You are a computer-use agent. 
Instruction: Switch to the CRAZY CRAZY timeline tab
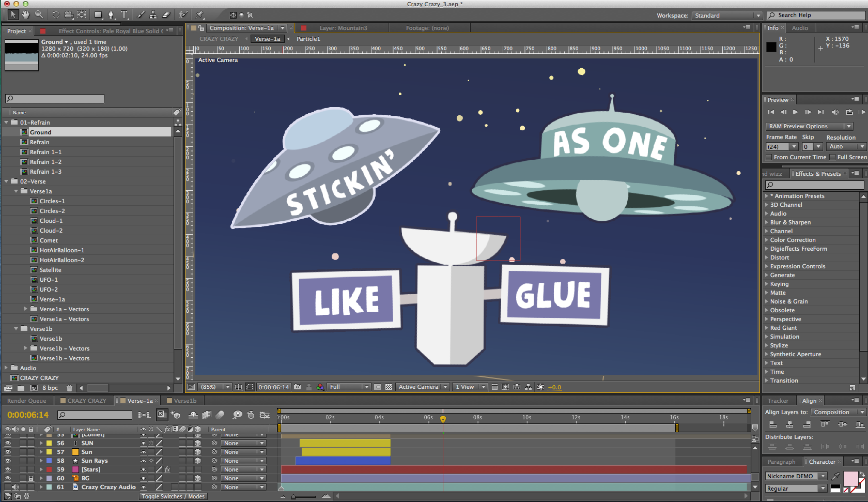86,401
